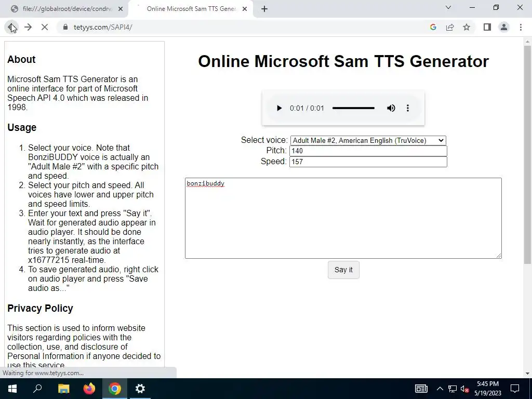Close the Microsoft Sam TTS tab
Screen dimensions: 532x399
244,9
